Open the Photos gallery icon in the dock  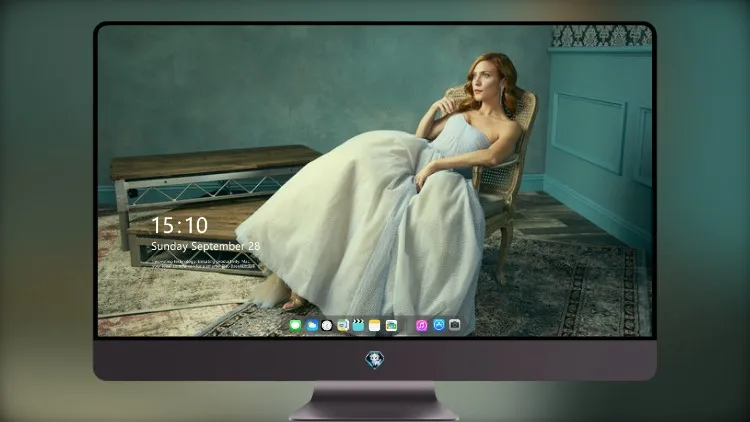391,325
